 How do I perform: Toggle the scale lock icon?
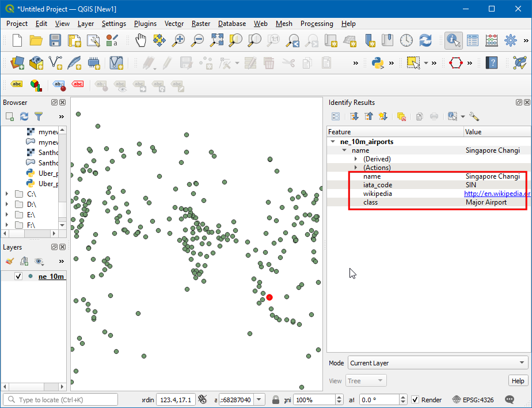[276, 399]
